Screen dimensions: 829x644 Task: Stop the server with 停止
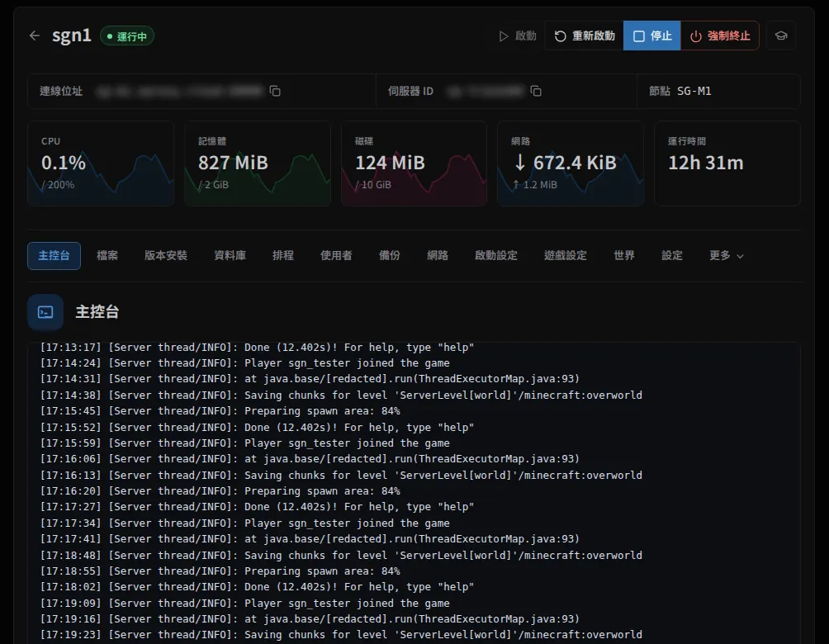pos(651,36)
